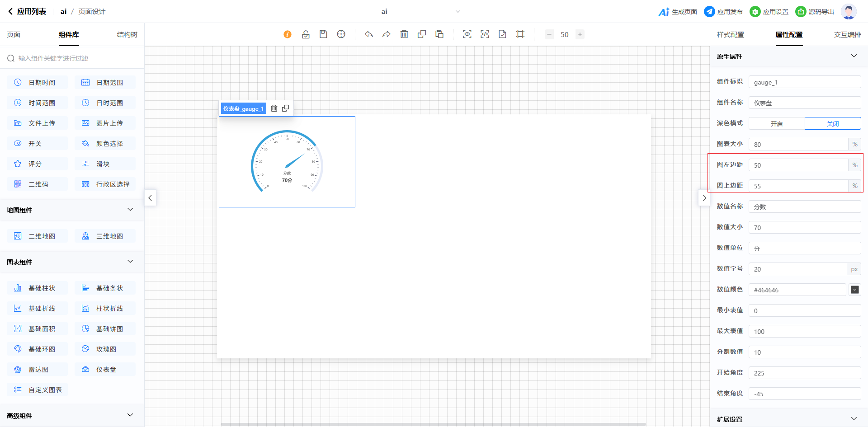Click the 源码导出 button
This screenshot has width=868, height=427.
click(815, 12)
